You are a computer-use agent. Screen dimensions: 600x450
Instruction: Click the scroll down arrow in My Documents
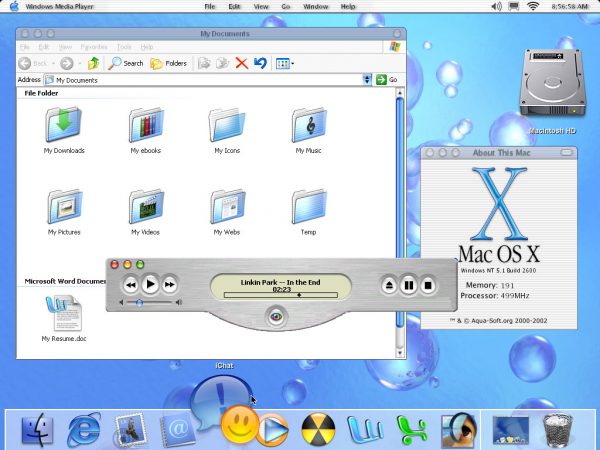coord(400,353)
